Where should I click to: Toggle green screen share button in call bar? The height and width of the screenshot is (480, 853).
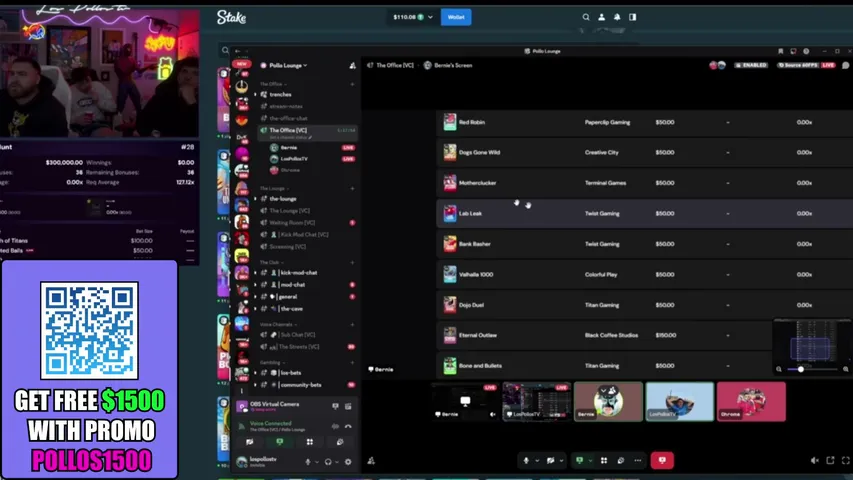579,460
